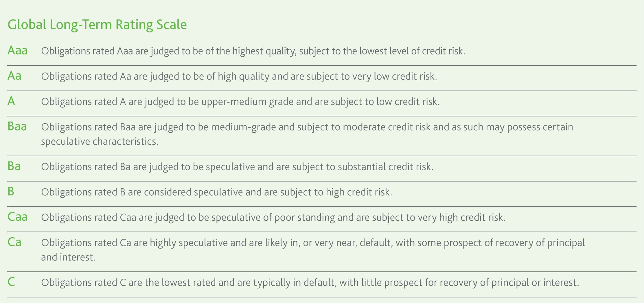644x303 pixels.
Task: Click the Baa medium-grade description first line
Action: pyautogui.click(x=307, y=127)
